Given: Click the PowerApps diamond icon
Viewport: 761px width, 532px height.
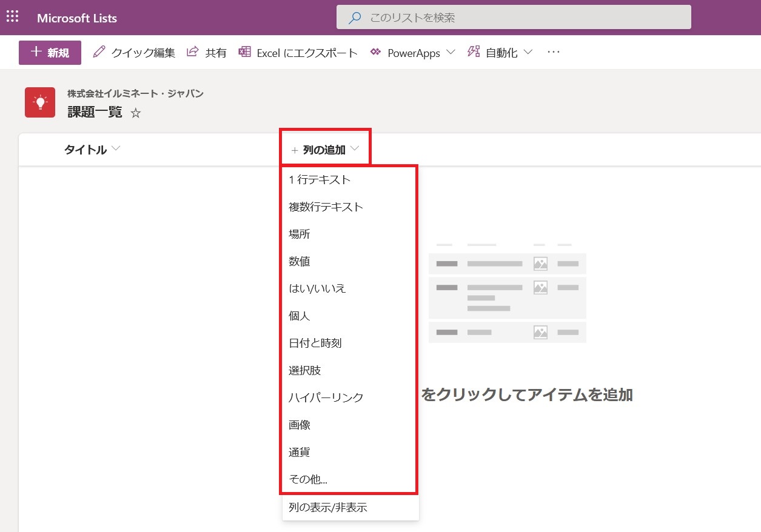Looking at the screenshot, I should [376, 53].
